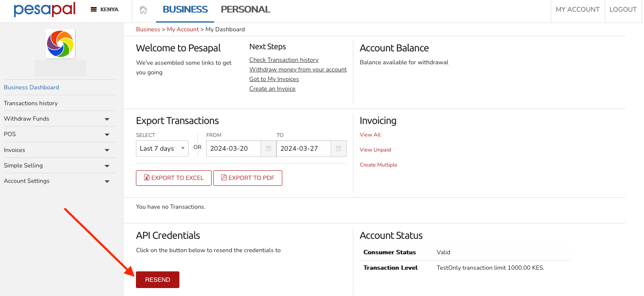Switch to the BUSINESS tab

point(185,9)
